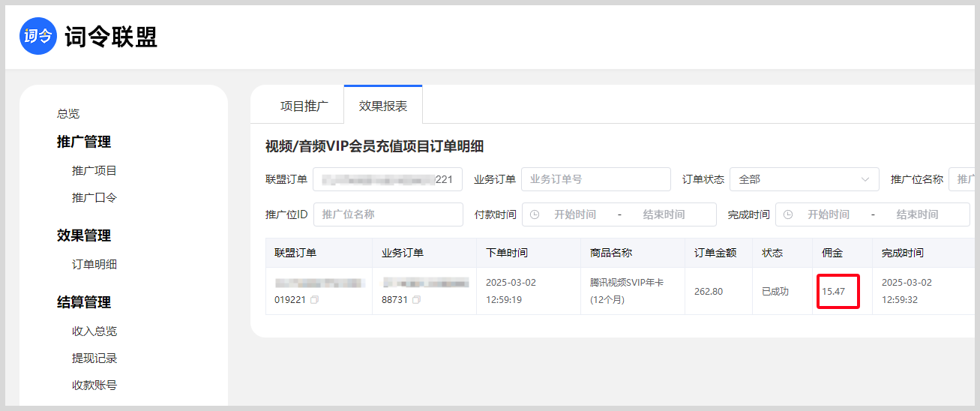980x411 pixels.
Task: Click the 业务订单 column header
Action: click(403, 253)
